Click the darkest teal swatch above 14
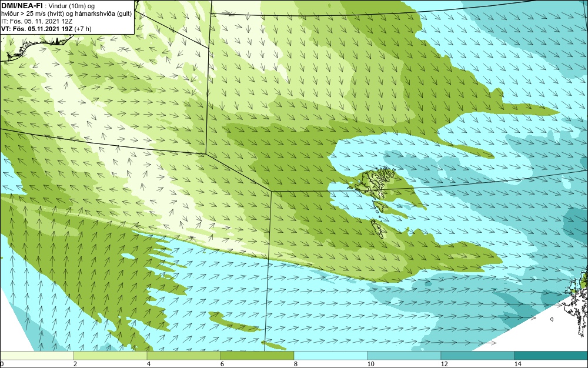Viewport: 588px width, 368px height. [x=552, y=355]
